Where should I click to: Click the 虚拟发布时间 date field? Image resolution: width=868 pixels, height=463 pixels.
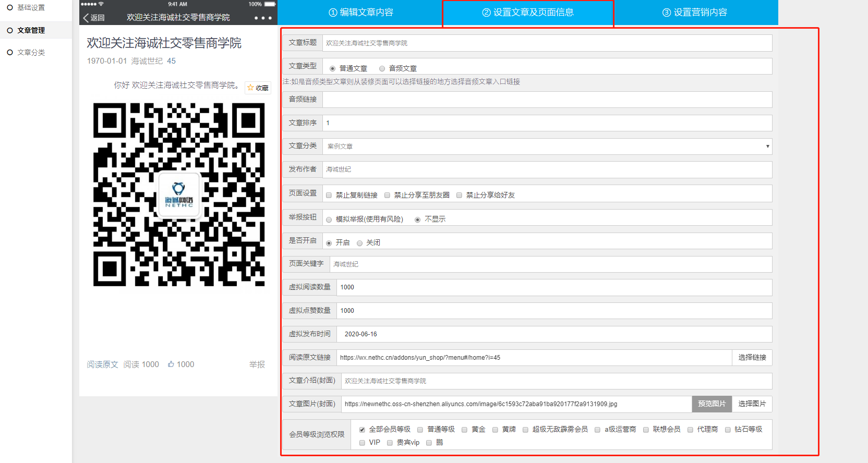[554, 334]
